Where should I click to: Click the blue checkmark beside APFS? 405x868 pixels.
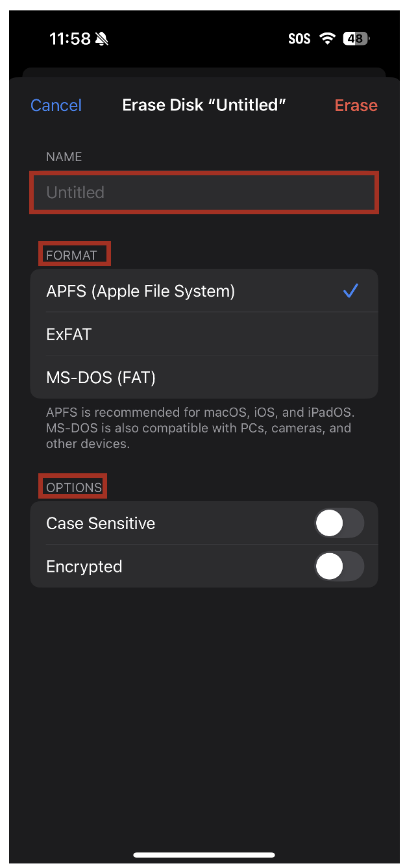coord(350,291)
